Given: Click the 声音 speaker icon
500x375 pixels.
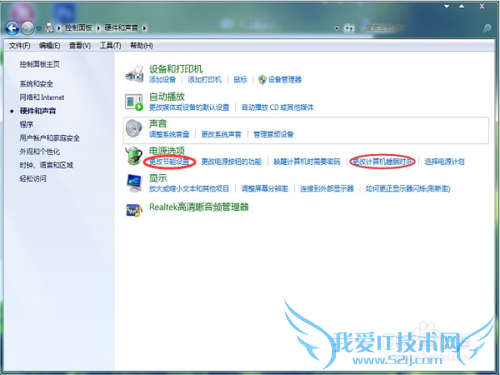Looking at the screenshot, I should (134, 128).
